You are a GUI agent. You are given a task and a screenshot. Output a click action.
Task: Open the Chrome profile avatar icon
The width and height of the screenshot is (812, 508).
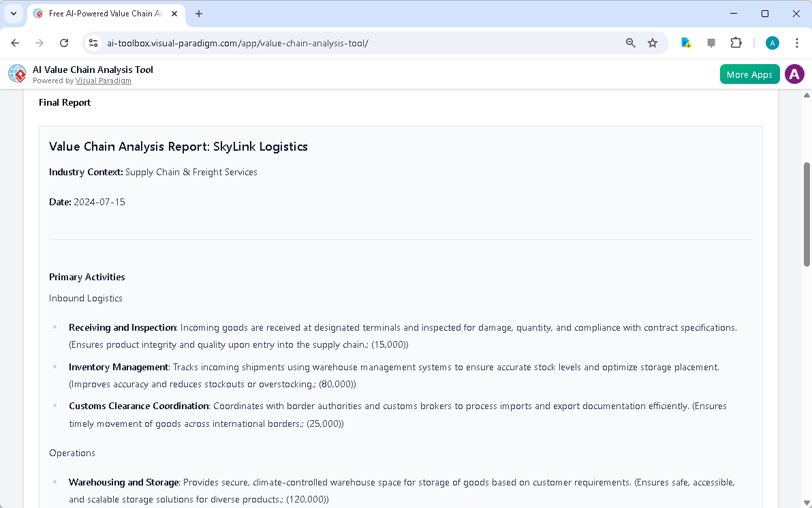[772, 42]
